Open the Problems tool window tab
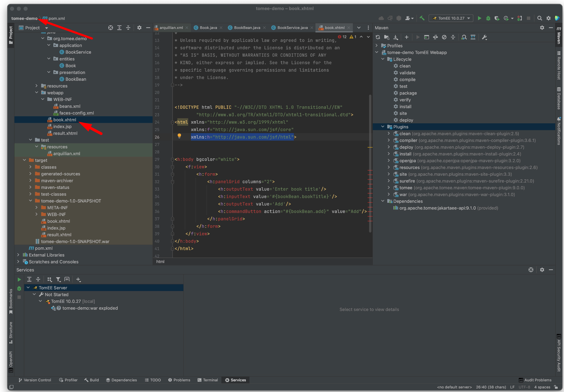 tap(179, 380)
